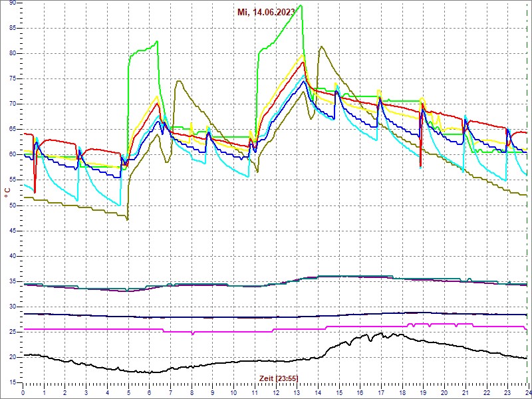The width and height of the screenshot is (532, 399).
Task: Click hour 13 on the time axis
Action: (297, 392)
